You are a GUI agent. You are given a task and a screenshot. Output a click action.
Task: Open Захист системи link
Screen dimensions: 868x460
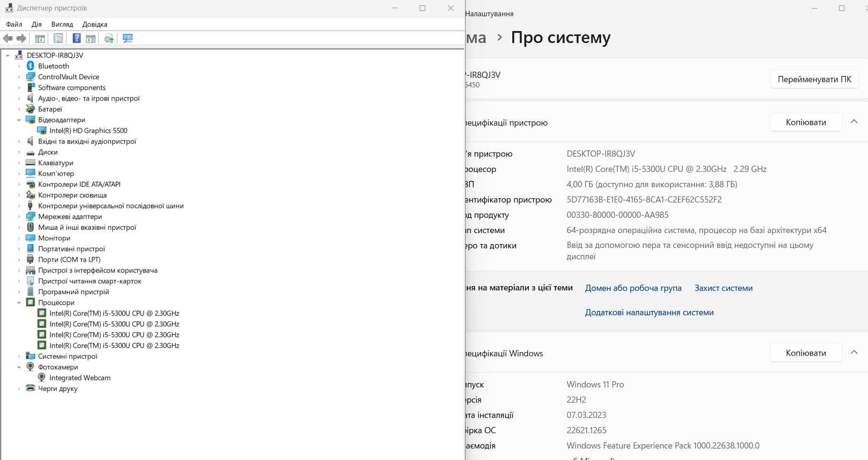click(723, 288)
